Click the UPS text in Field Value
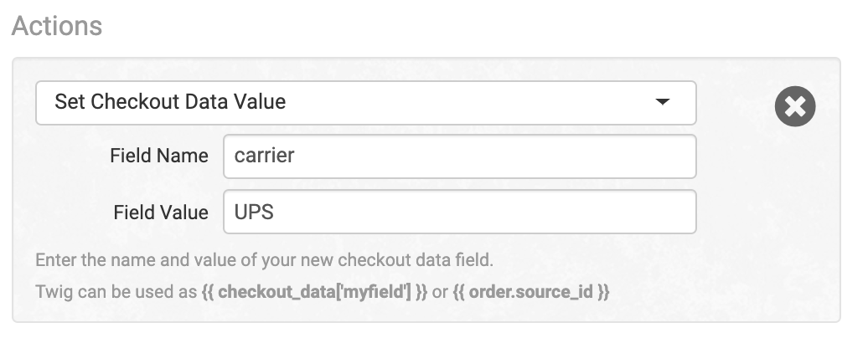 click(254, 213)
